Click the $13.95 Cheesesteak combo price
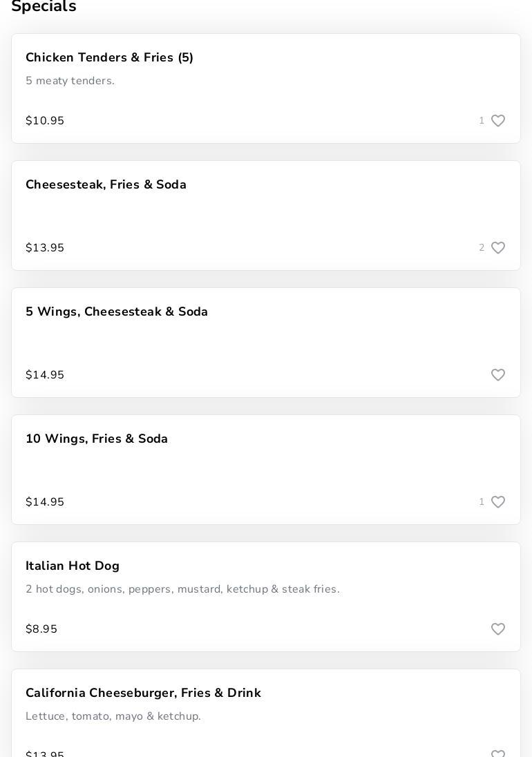Image resolution: width=532 pixels, height=757 pixels. (45, 248)
